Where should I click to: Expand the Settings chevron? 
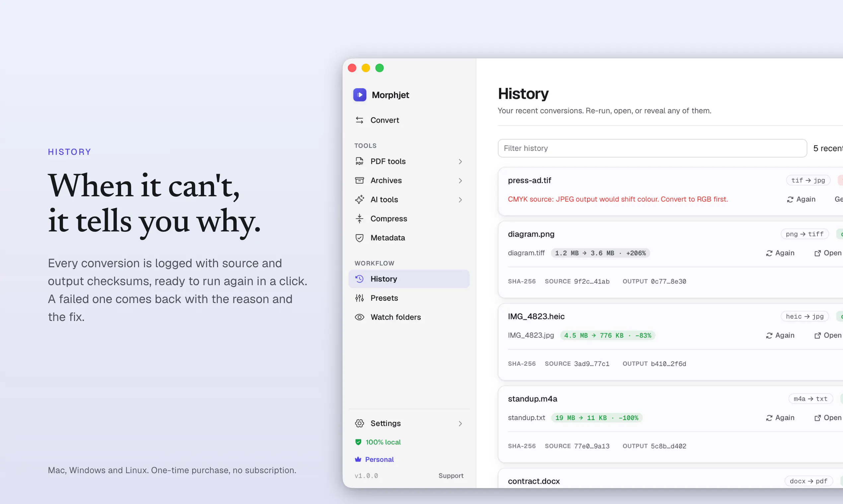click(460, 423)
